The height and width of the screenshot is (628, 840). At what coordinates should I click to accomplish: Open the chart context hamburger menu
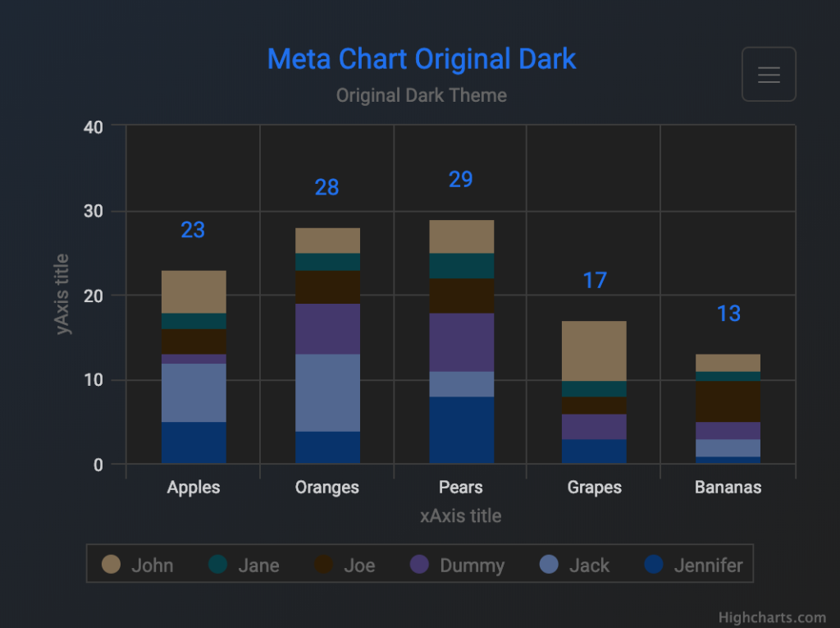point(769,75)
